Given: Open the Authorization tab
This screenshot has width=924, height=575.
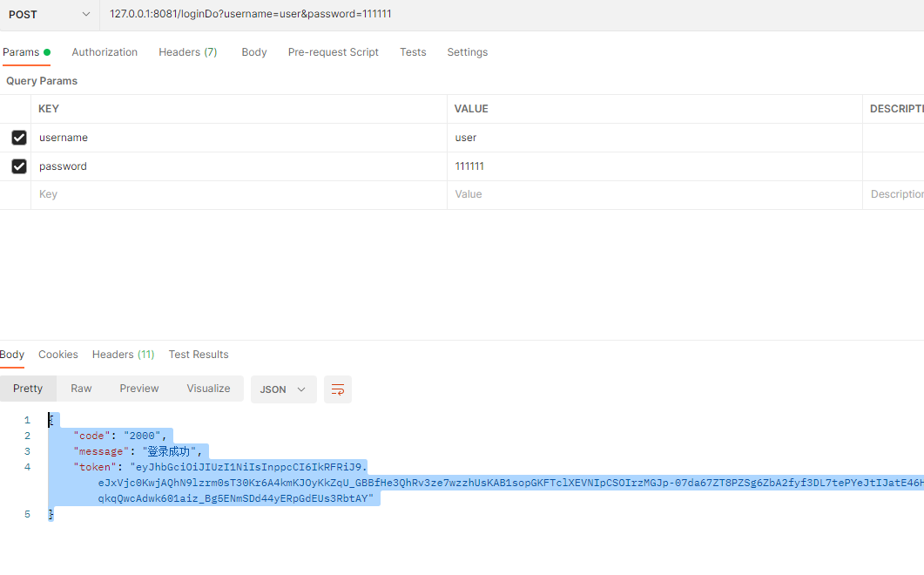Looking at the screenshot, I should [105, 52].
